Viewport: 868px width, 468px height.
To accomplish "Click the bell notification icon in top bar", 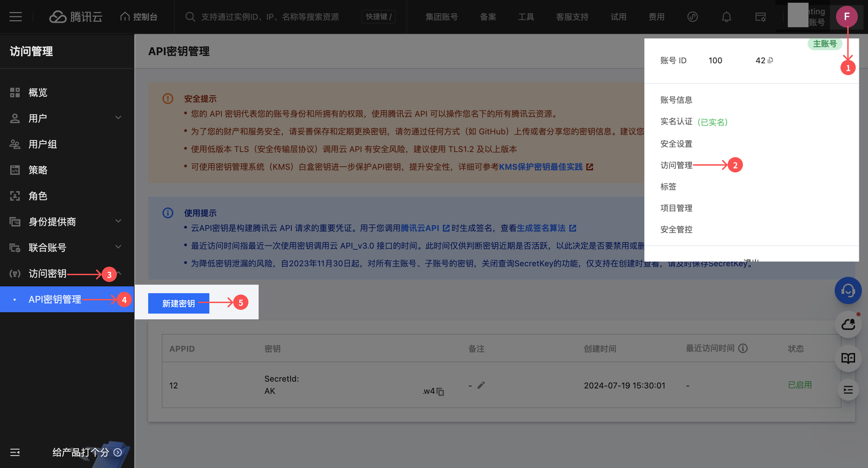I will pyautogui.click(x=727, y=16).
